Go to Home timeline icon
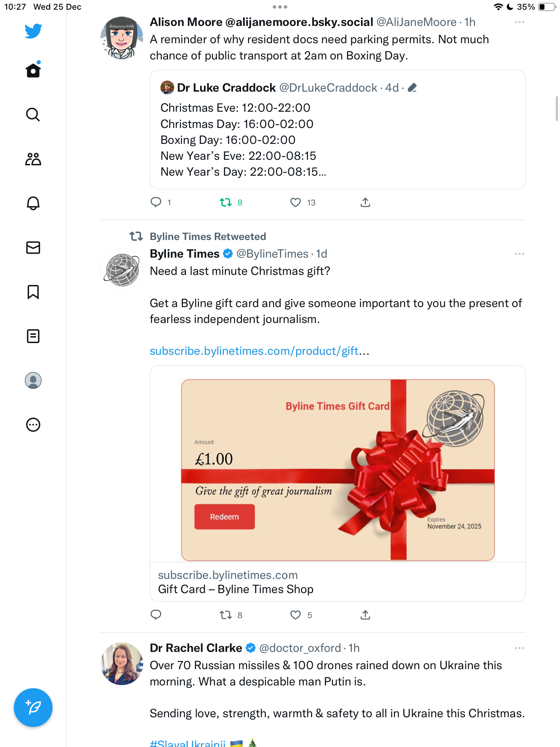The image size is (560, 747). click(33, 70)
